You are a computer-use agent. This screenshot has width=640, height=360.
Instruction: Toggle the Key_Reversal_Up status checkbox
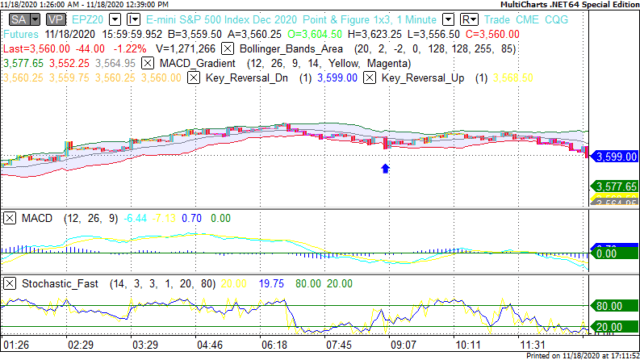point(369,78)
